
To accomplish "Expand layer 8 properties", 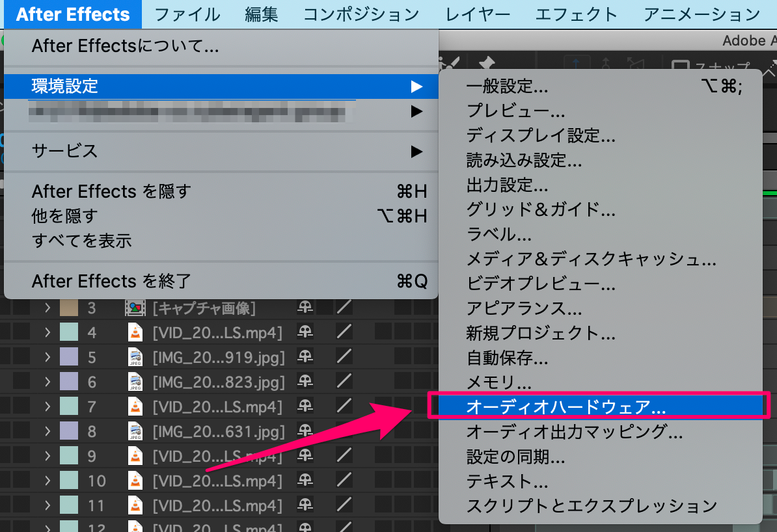I will (48, 431).
